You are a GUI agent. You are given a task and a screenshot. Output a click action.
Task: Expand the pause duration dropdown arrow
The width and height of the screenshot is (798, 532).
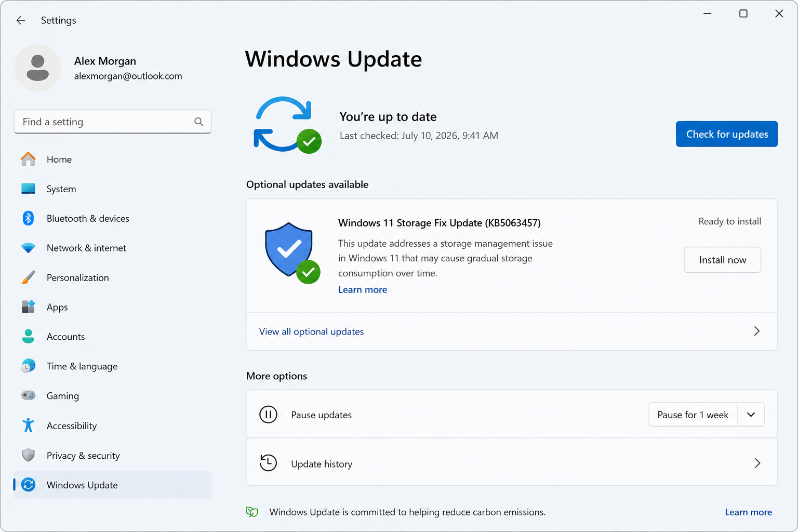pos(751,415)
